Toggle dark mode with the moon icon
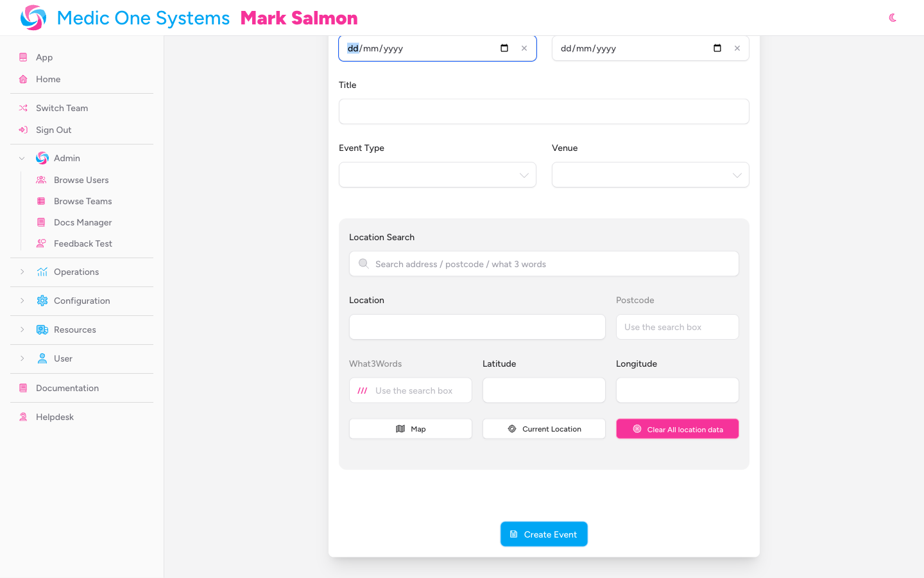924x578 pixels. [x=893, y=18]
